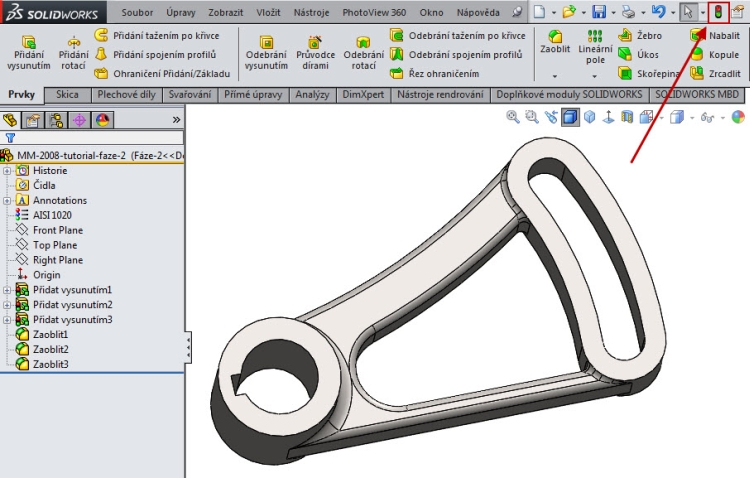Expand more manager tabs chevron
The width and height of the screenshot is (750, 478).
coord(176,120)
